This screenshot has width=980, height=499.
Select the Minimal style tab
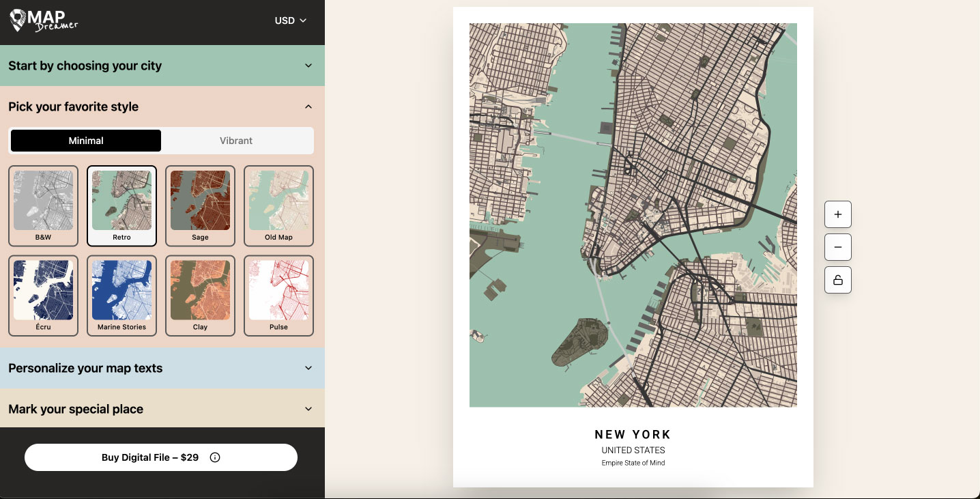tap(86, 141)
